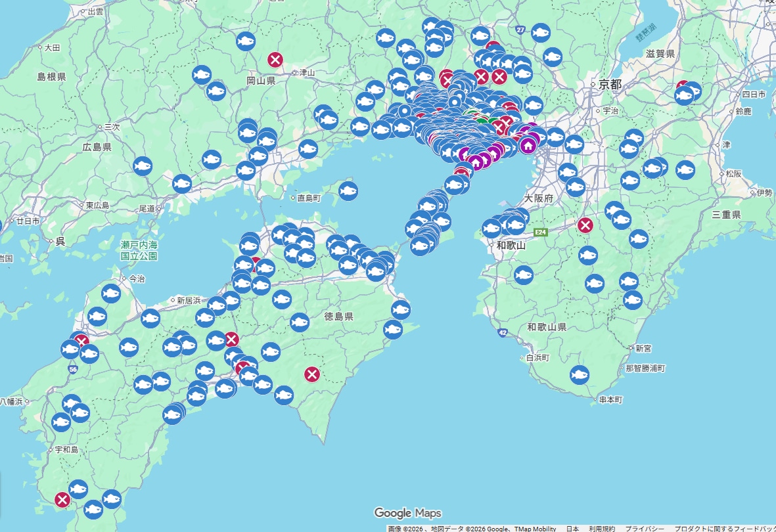
Task: Click the 大阪府 label
Action: [x=538, y=198]
